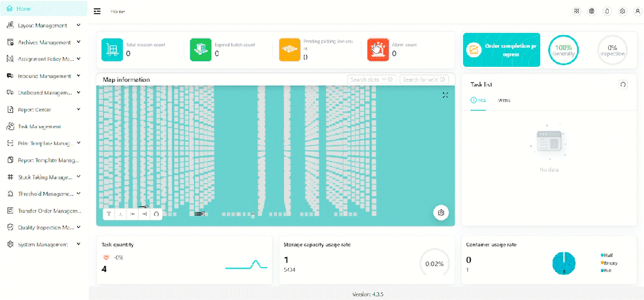
Task: Expand the System Management menu
Action: click(x=42, y=245)
